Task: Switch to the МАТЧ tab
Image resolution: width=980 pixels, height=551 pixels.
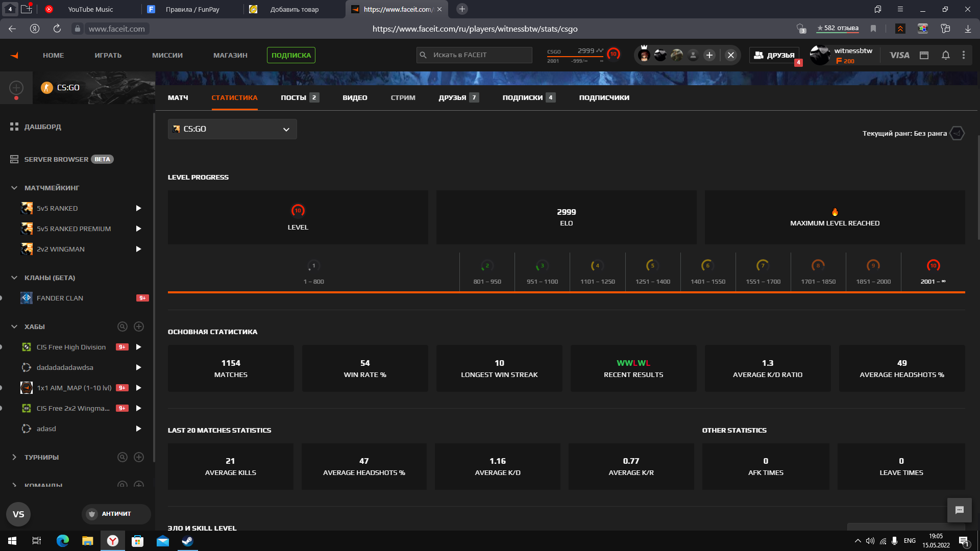Action: [x=178, y=97]
